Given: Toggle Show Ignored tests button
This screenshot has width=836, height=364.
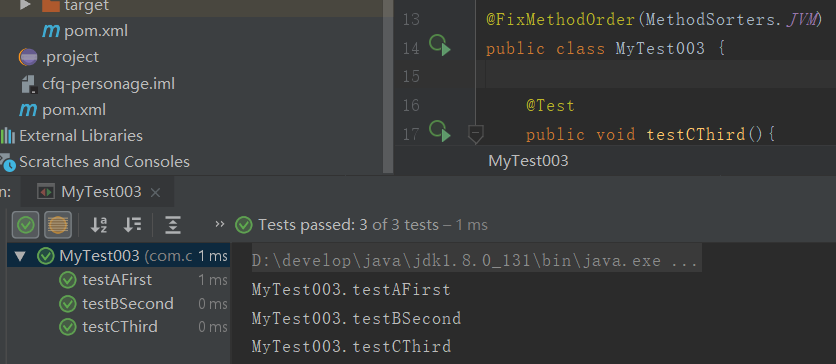Looking at the screenshot, I should click(58, 225).
